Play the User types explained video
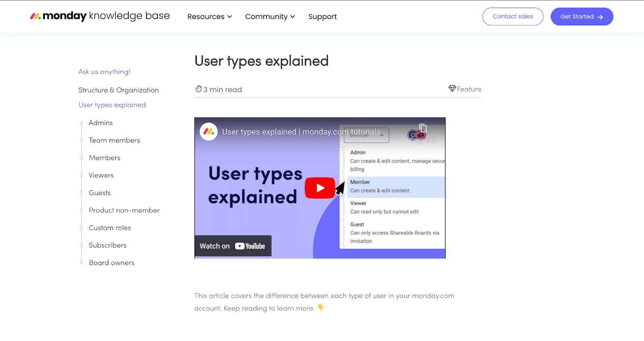The image size is (644, 341). [320, 188]
